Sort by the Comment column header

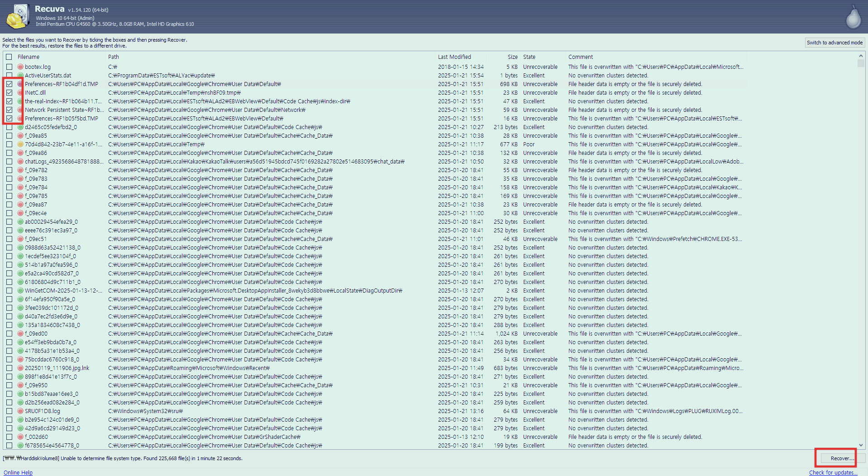point(581,57)
